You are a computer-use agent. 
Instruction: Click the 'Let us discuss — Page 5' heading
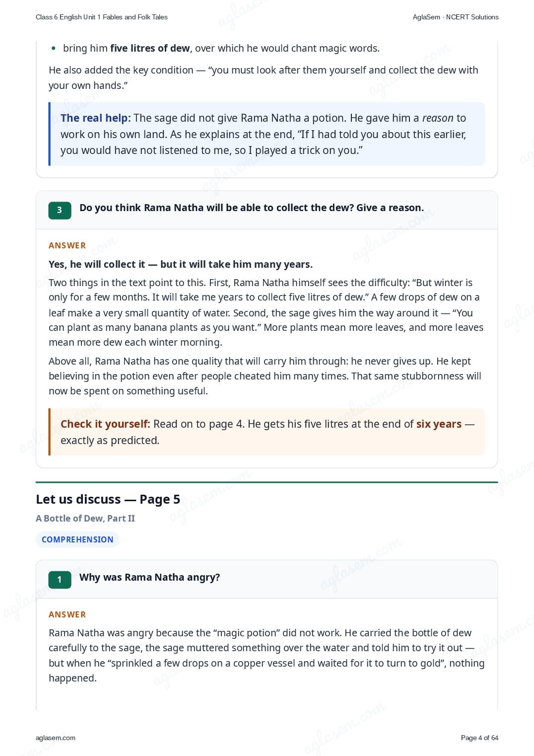[x=108, y=499]
